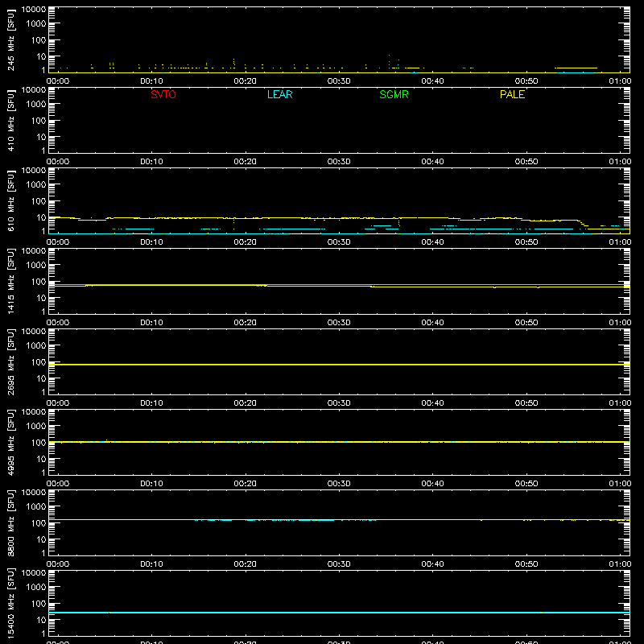Viewport: 644px width, 644px height.
Task: Click the 245 MHz [SFU] axis title
Action: (x=10, y=39)
